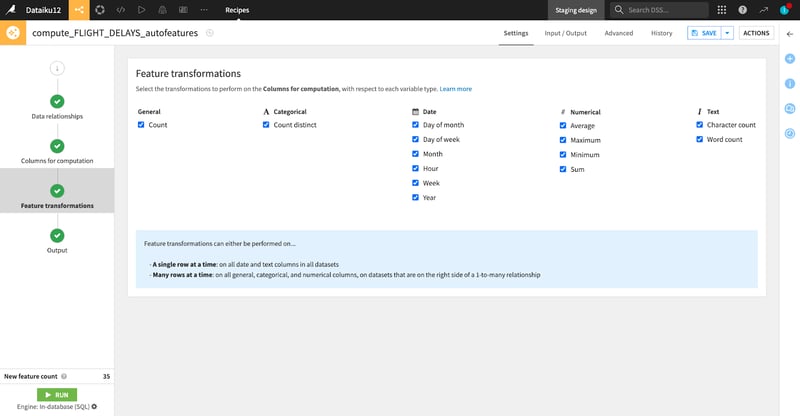Disable the Maximum transformation
This screenshot has width=800, height=416.
[x=563, y=140]
